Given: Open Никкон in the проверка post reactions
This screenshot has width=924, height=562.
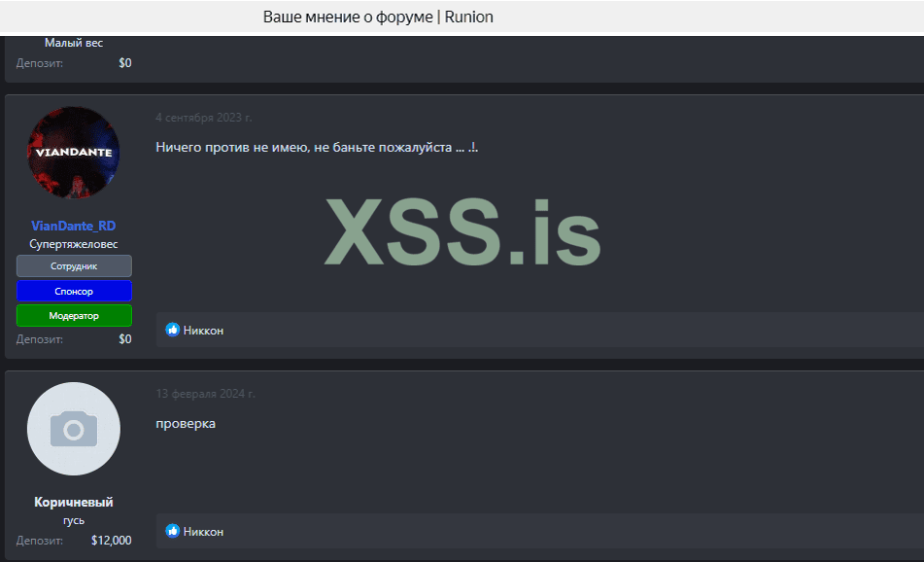Looking at the screenshot, I should coord(203,531).
